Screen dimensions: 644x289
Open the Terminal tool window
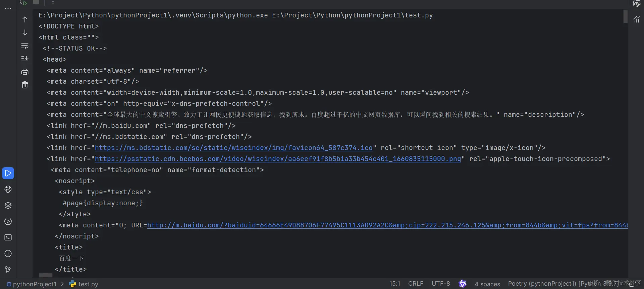click(8, 237)
